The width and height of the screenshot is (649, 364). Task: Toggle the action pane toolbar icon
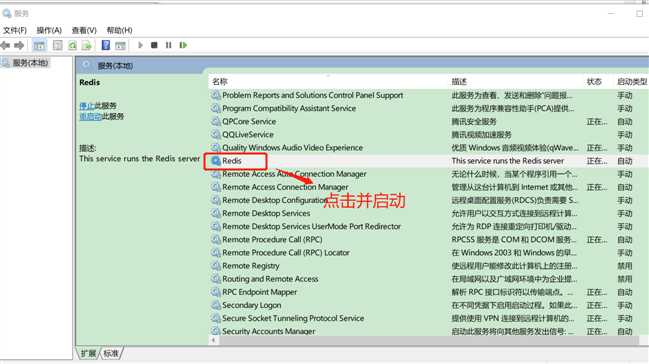click(x=120, y=45)
